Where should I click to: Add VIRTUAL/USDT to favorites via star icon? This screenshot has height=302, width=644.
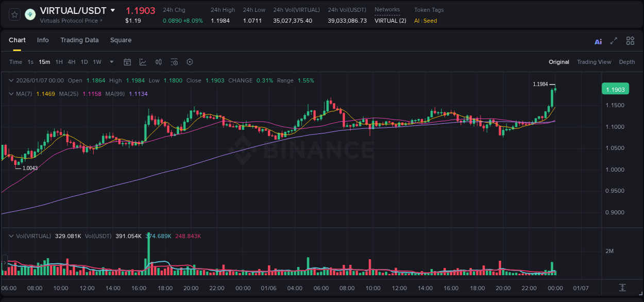pos(14,14)
